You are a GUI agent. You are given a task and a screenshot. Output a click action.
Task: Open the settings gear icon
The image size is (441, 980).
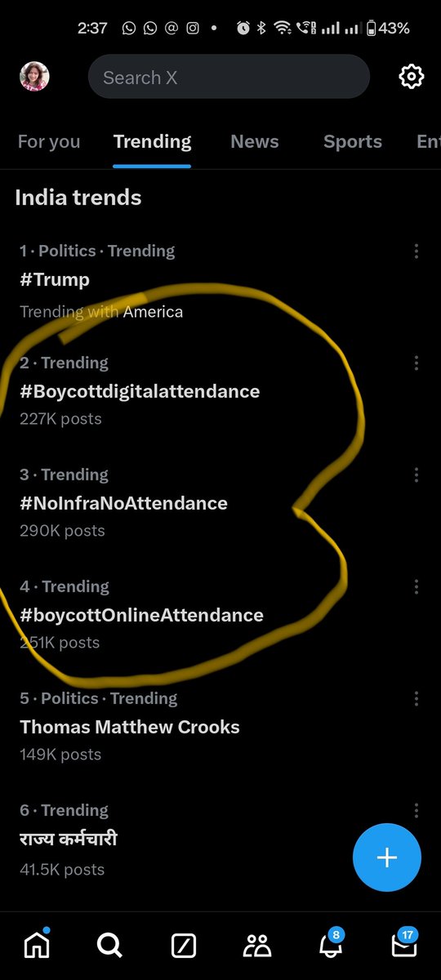[411, 78]
